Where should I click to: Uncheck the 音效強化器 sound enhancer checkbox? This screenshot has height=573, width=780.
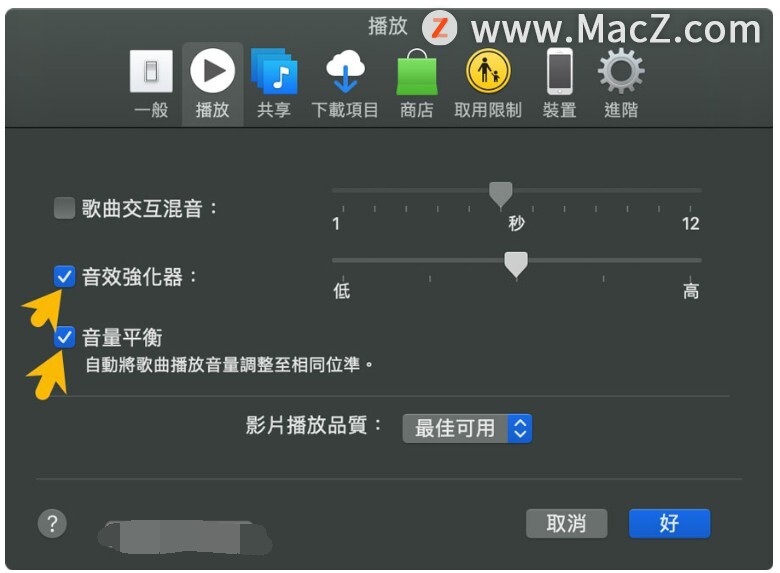click(x=64, y=276)
